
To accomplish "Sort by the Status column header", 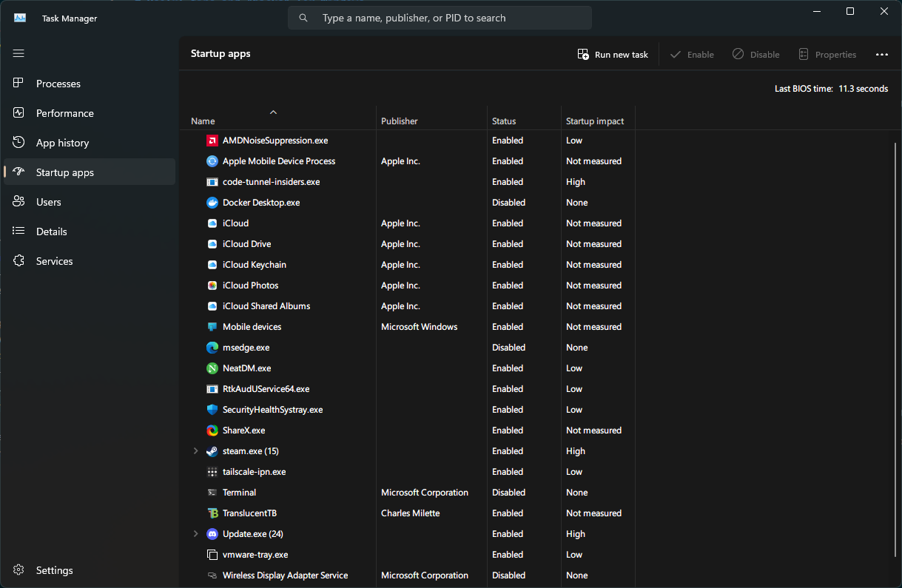I will (x=504, y=121).
